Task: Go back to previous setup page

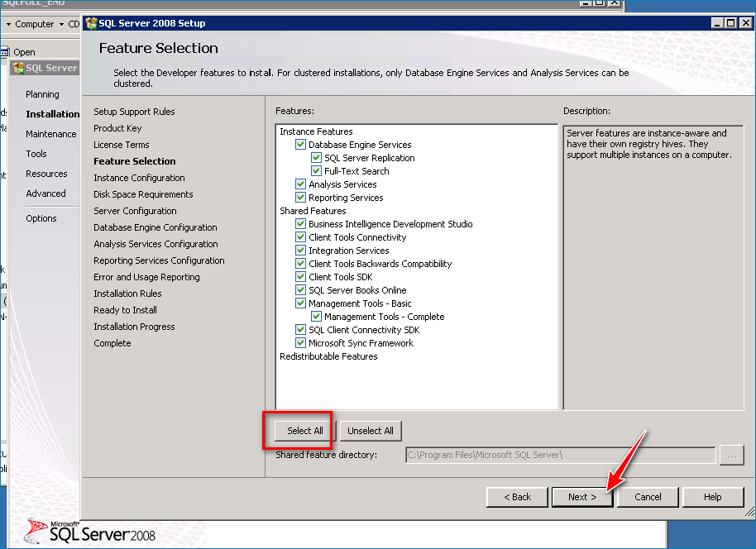Action: 517,497
